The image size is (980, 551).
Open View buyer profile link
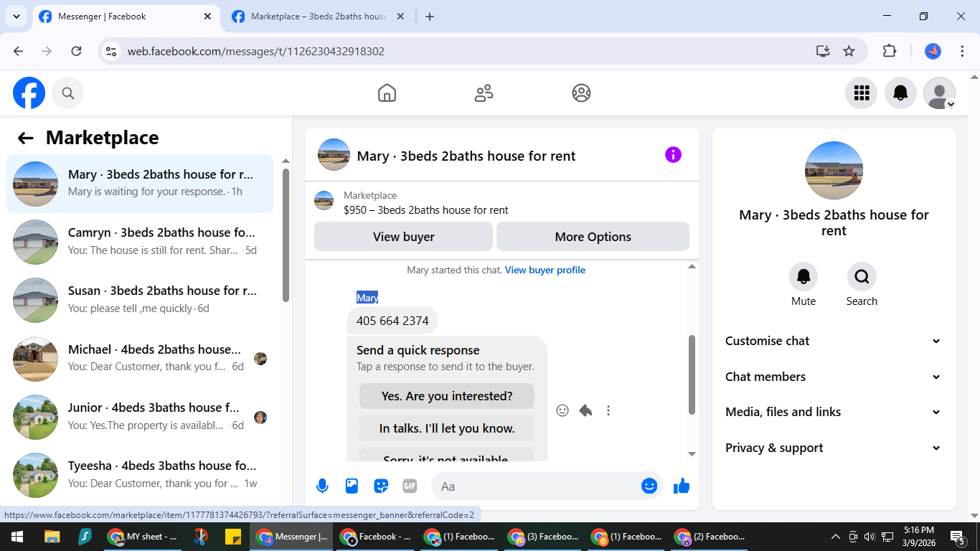(x=545, y=270)
